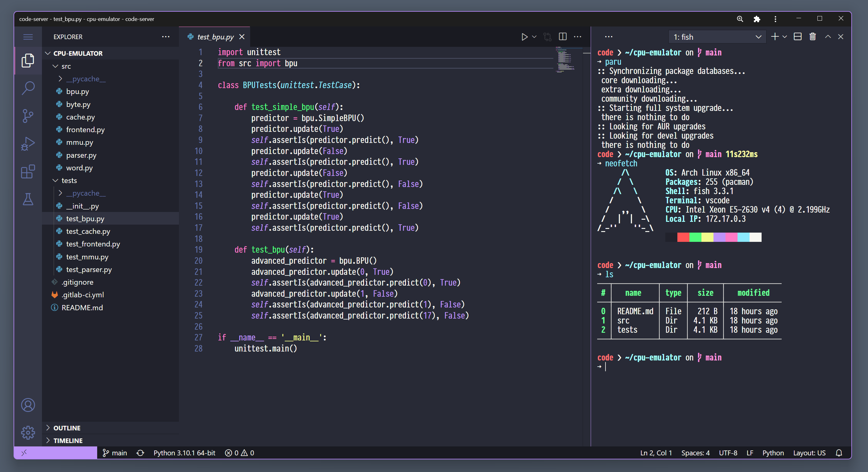Toggle the hamburger application menu

click(28, 37)
